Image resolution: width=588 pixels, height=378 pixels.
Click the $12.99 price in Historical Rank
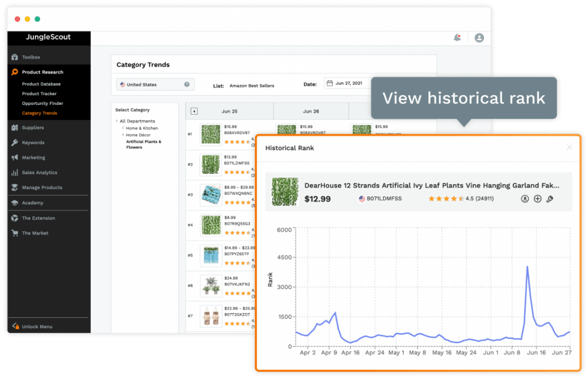click(317, 199)
